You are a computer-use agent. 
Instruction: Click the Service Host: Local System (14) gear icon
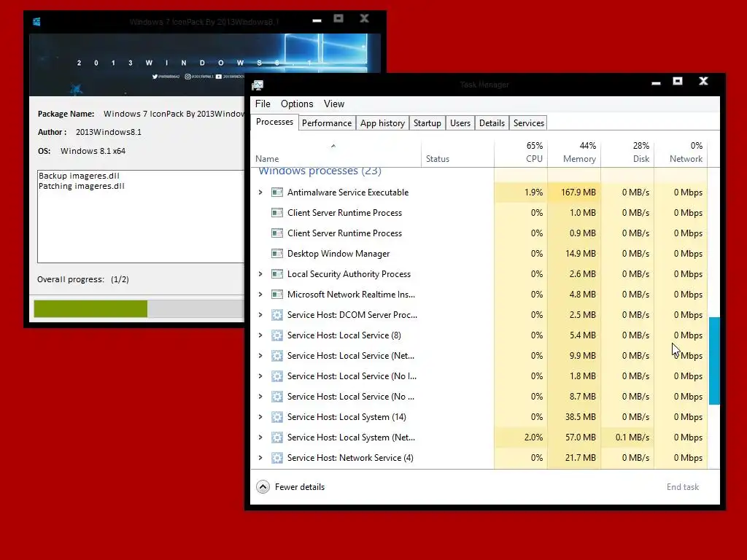click(x=276, y=417)
